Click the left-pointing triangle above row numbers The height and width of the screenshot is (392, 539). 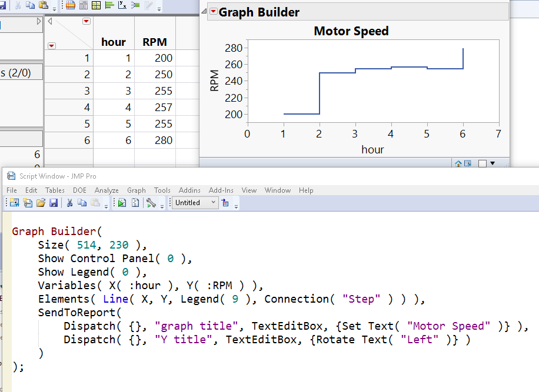(x=50, y=22)
